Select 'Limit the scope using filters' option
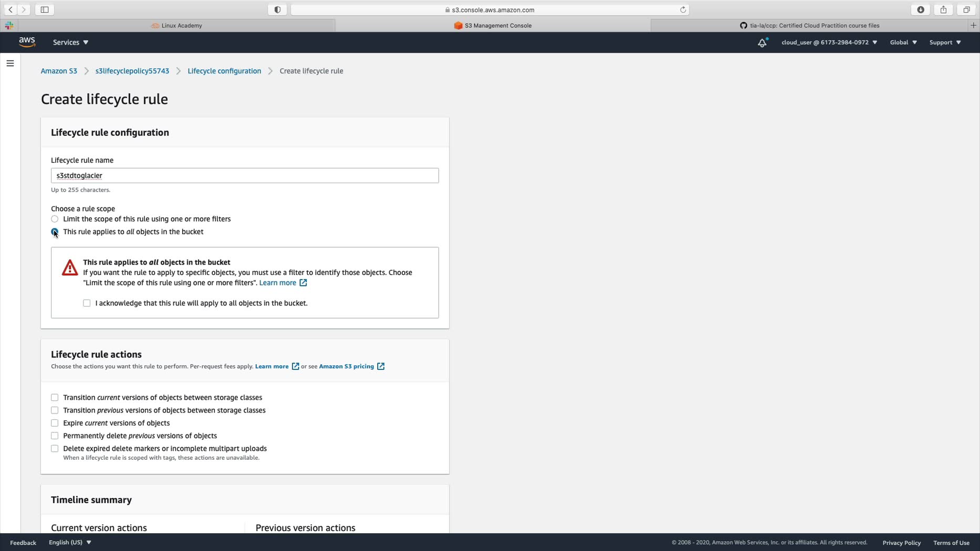The width and height of the screenshot is (980, 551). 55,219
